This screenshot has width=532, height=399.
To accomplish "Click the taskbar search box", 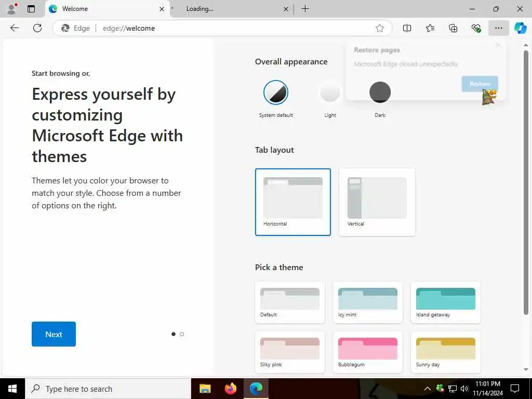I will (x=108, y=389).
